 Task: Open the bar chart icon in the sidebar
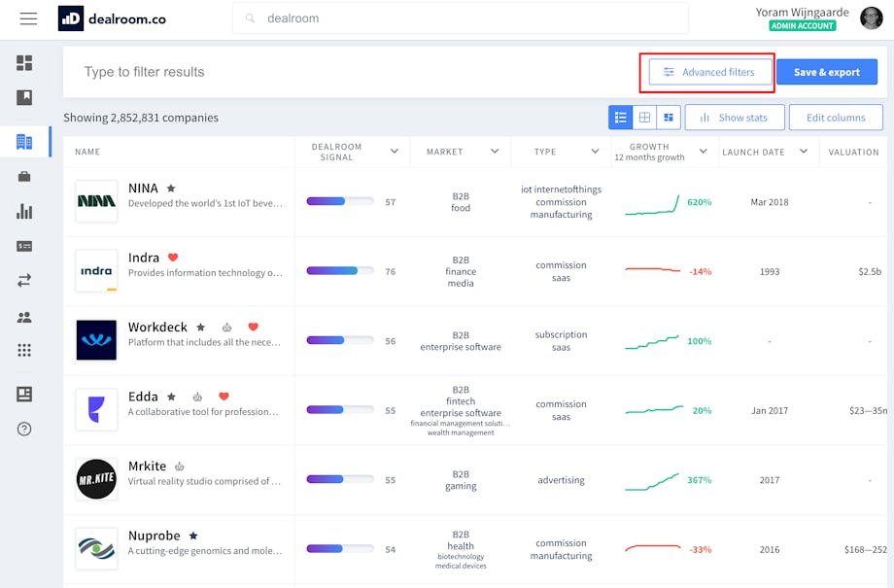tap(24, 212)
